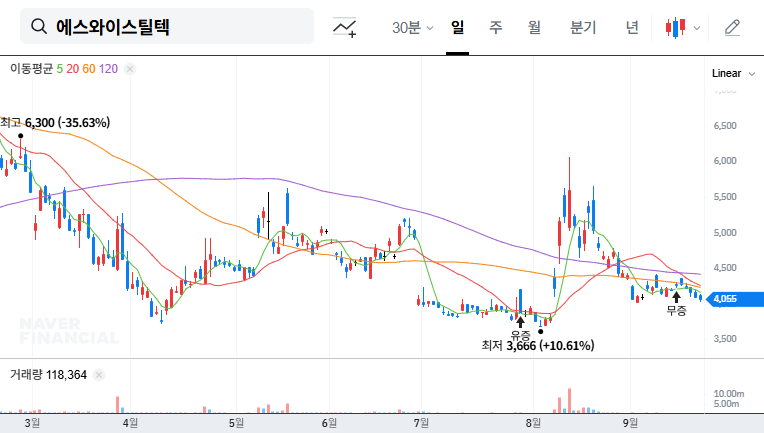This screenshot has height=433, width=764.
Task: Click the 3월 axis label
Action: 32,423
